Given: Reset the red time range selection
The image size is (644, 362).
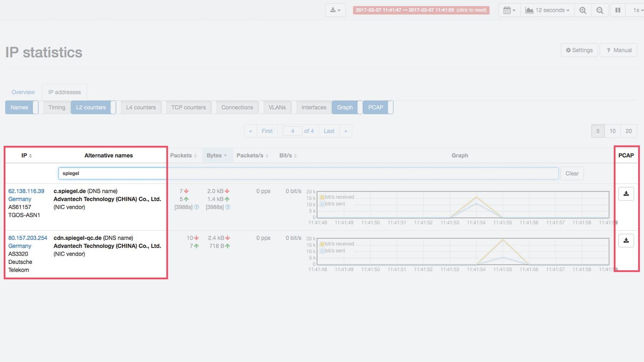Looking at the screenshot, I should pos(421,10).
